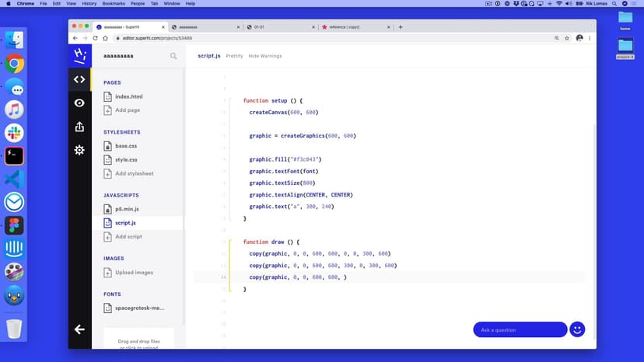This screenshot has height=362, width=644.
Task: Click the SuperHi logo icon
Action: [79, 55]
